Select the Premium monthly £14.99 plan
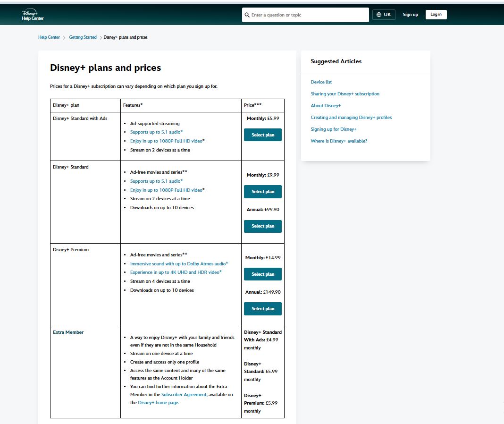This screenshot has height=424, width=504. (x=262, y=274)
